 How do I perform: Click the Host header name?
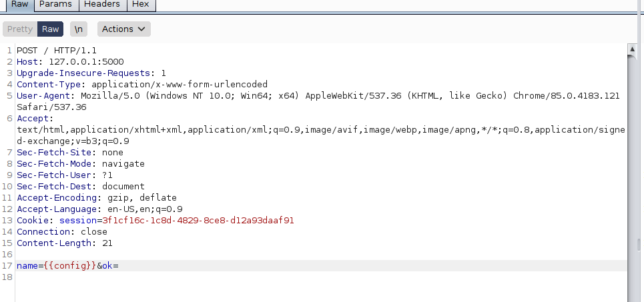click(27, 62)
